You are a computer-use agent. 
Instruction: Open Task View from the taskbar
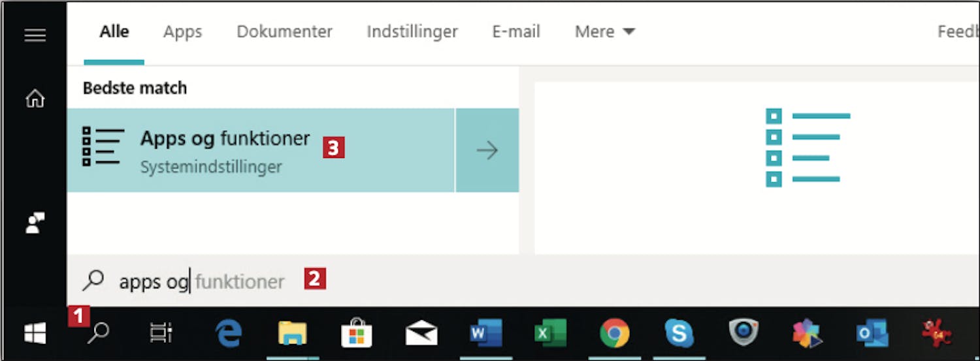click(161, 333)
